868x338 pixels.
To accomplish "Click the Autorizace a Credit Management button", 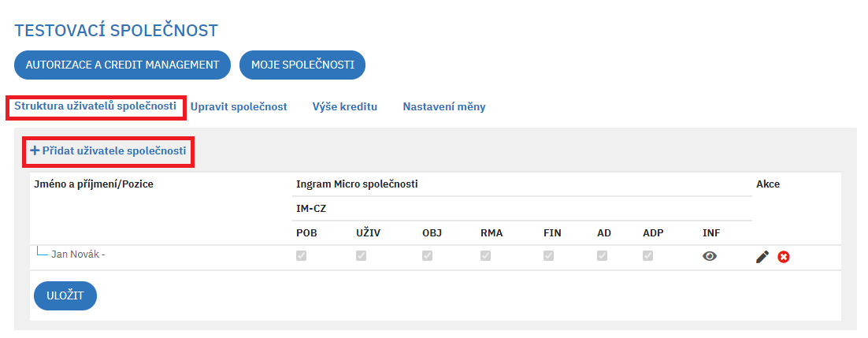I will tap(122, 65).
